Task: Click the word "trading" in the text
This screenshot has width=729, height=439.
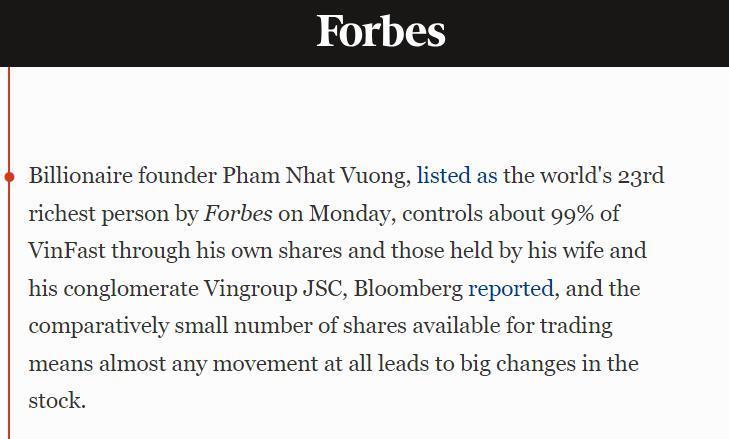Action: click(x=576, y=326)
